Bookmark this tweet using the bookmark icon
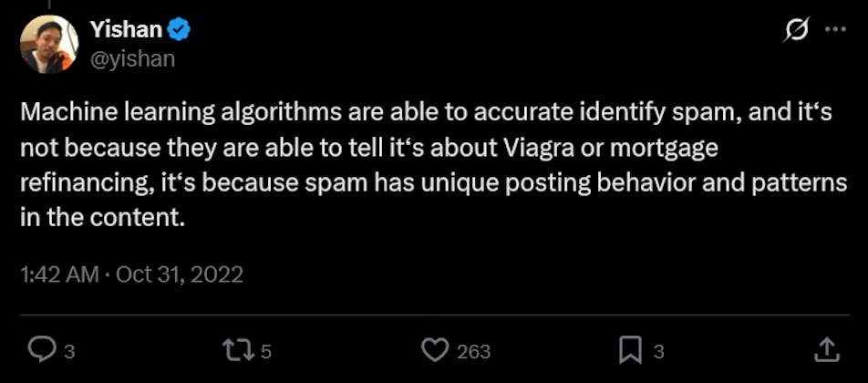Image resolution: width=868 pixels, height=383 pixels. point(630,349)
